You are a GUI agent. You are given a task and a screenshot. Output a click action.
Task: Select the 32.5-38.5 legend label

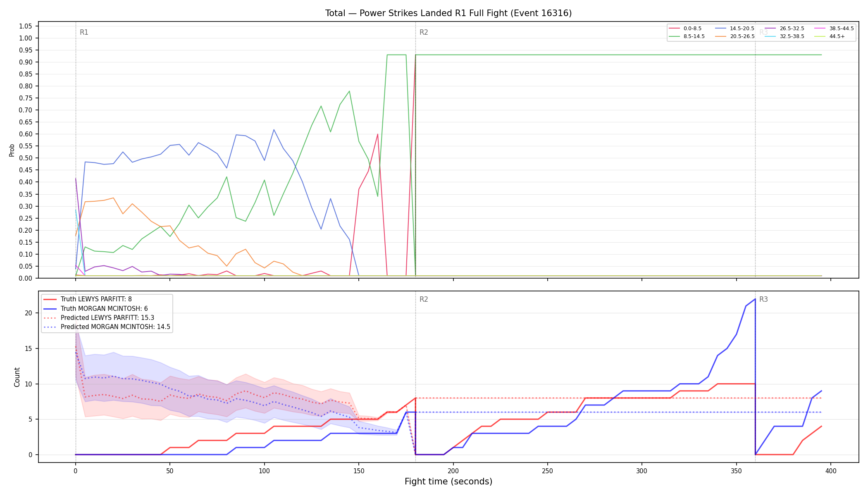(792, 36)
